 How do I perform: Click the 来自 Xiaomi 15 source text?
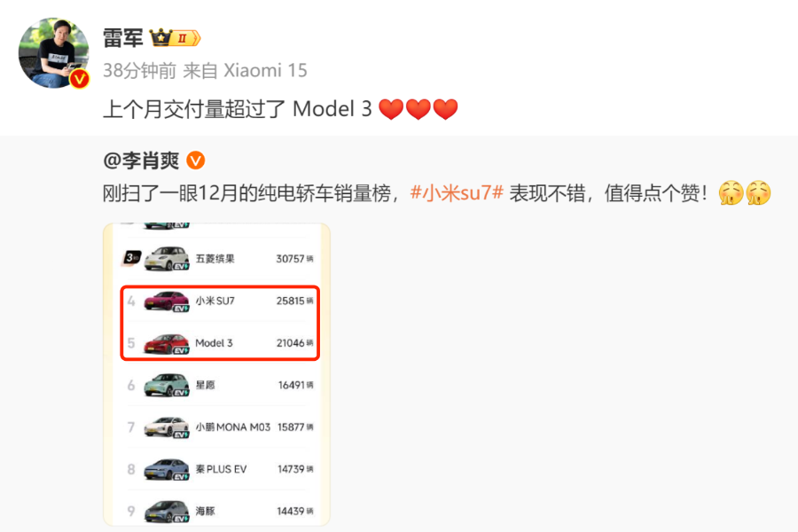245,71
